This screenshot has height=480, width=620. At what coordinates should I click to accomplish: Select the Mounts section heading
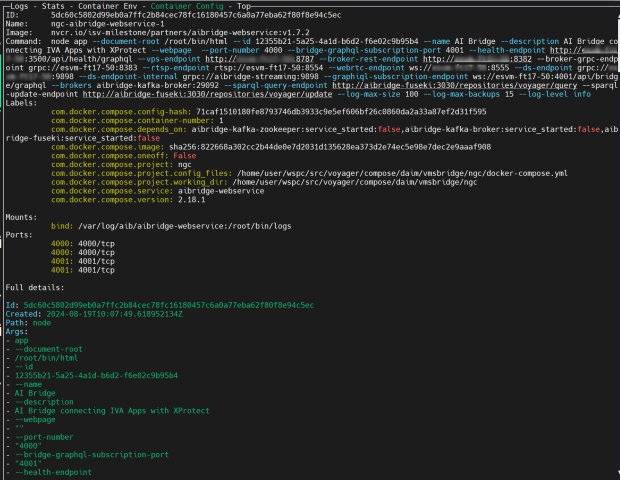point(22,215)
